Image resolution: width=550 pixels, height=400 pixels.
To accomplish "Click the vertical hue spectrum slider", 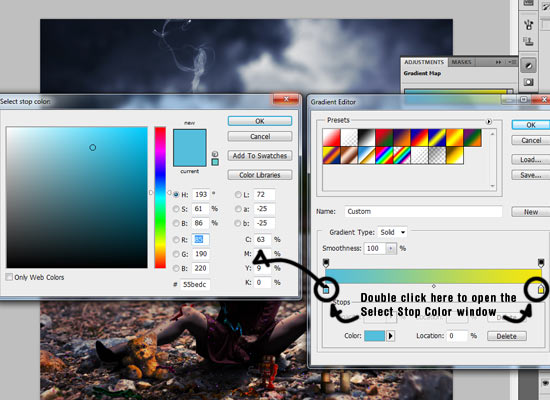I will (160, 198).
